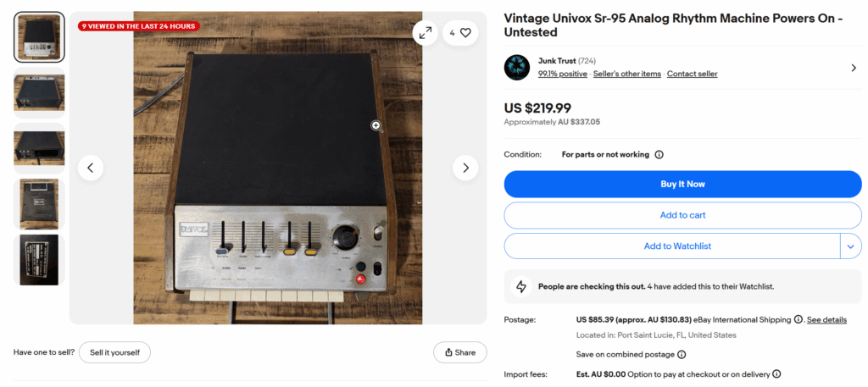Open the Seller's other items link

tap(626, 74)
